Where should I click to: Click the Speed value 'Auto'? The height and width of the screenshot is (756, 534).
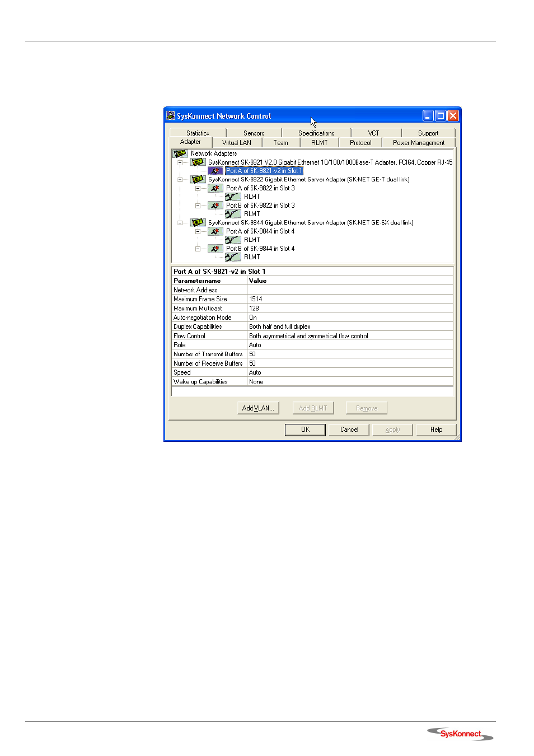click(350, 372)
